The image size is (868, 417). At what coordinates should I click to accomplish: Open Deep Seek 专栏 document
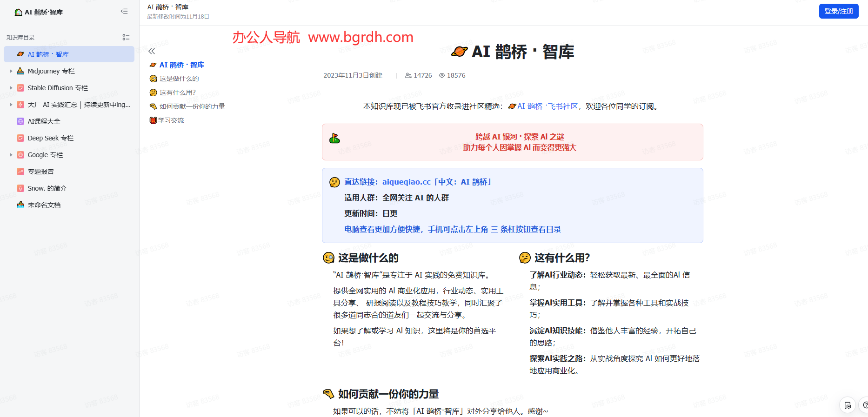(51, 138)
